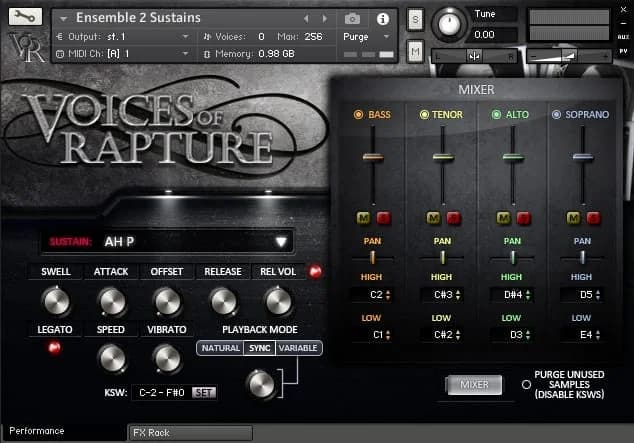Mute the Tenor channel

(x=433, y=218)
